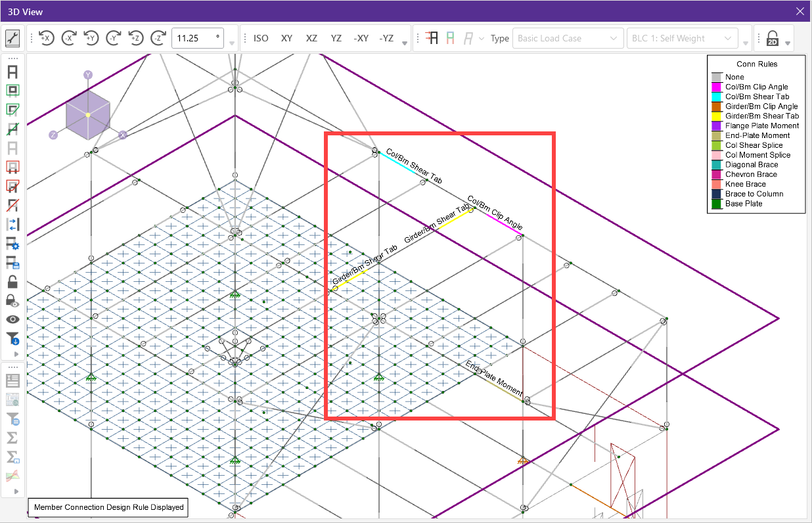Rotate view about positive Z axis
The width and height of the screenshot is (812, 523).
[x=136, y=38]
